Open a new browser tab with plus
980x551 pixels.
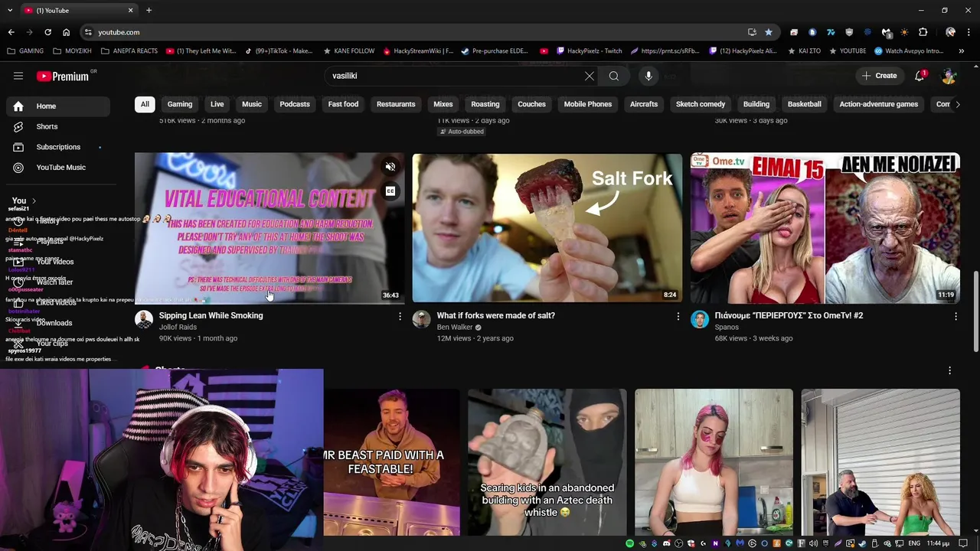click(149, 10)
